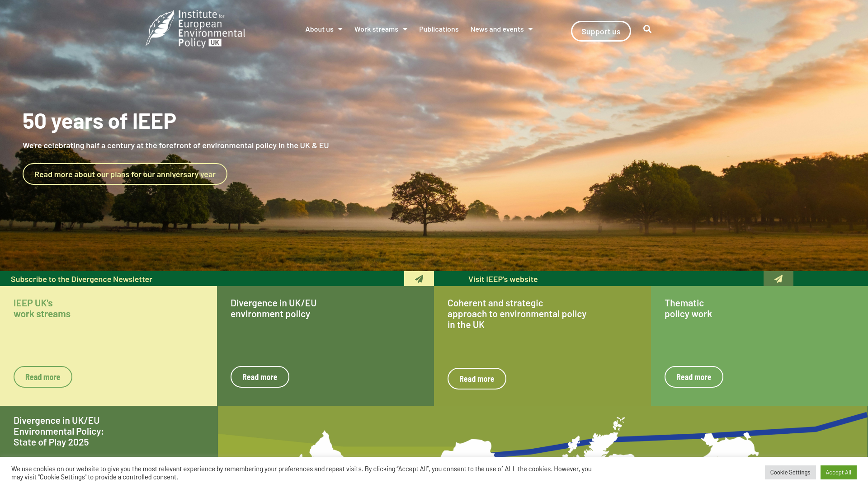This screenshot has height=488, width=868.
Task: Go to the Publications page
Action: tap(439, 29)
